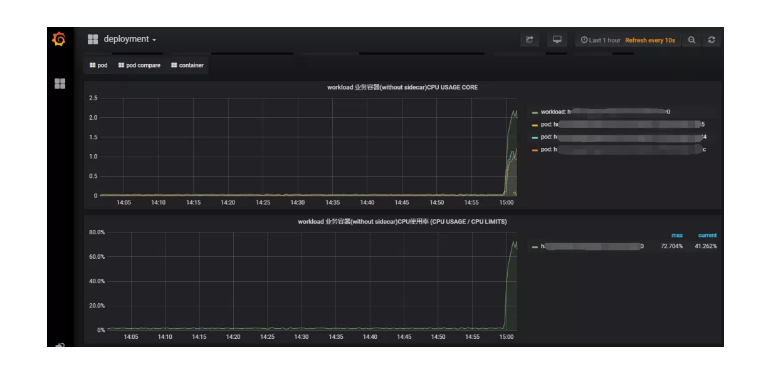Zoom out the time range with magnifier icon
This screenshot has width=784, height=366.
point(692,40)
